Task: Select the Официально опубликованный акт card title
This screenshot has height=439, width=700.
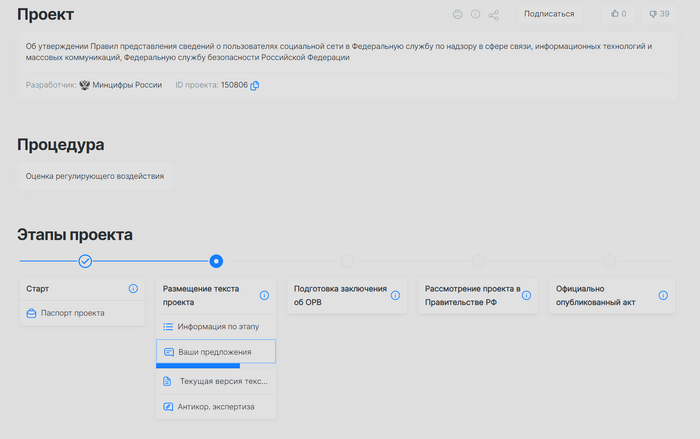Action: pyautogui.click(x=596, y=295)
